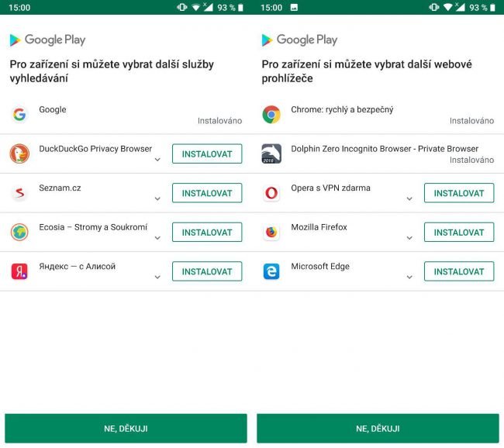Tap the Seznam.cz app icon
This screenshot has height=448, width=504.
(19, 193)
